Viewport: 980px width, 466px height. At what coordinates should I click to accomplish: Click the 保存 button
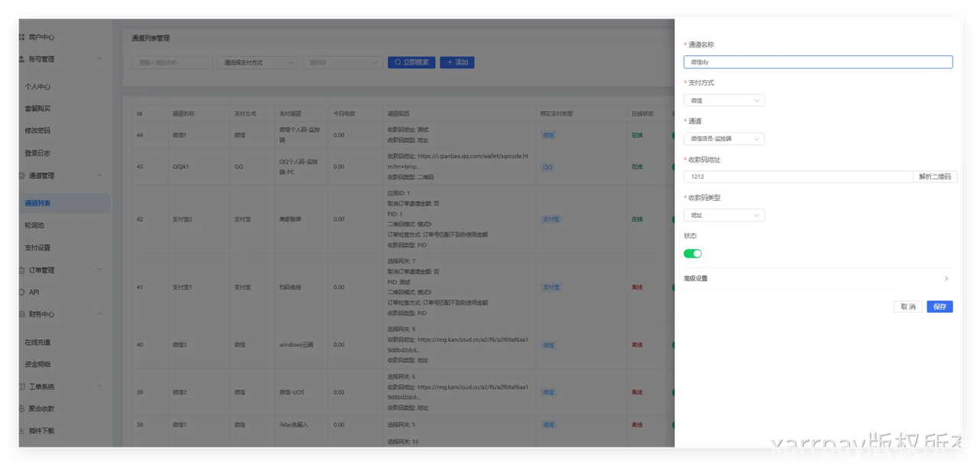click(939, 307)
